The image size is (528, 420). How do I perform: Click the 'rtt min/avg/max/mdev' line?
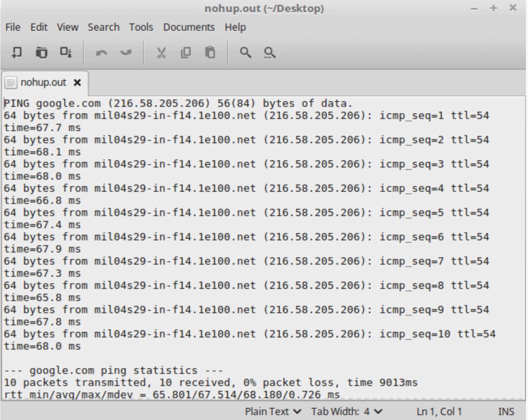(172, 395)
